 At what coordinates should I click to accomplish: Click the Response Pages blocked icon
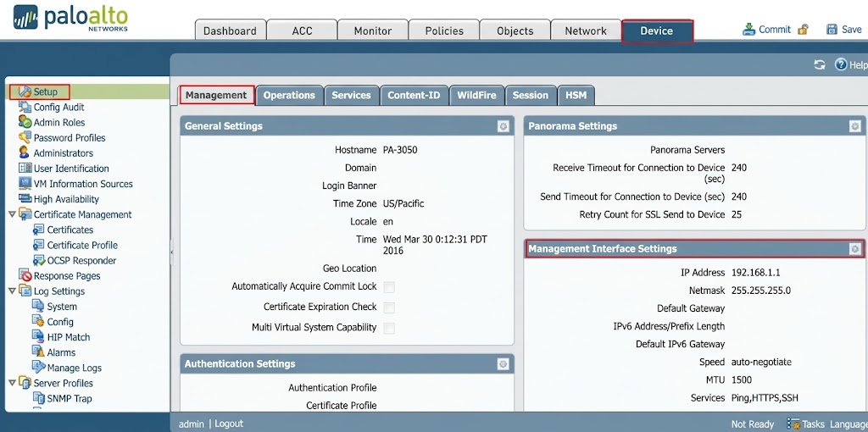(x=25, y=275)
